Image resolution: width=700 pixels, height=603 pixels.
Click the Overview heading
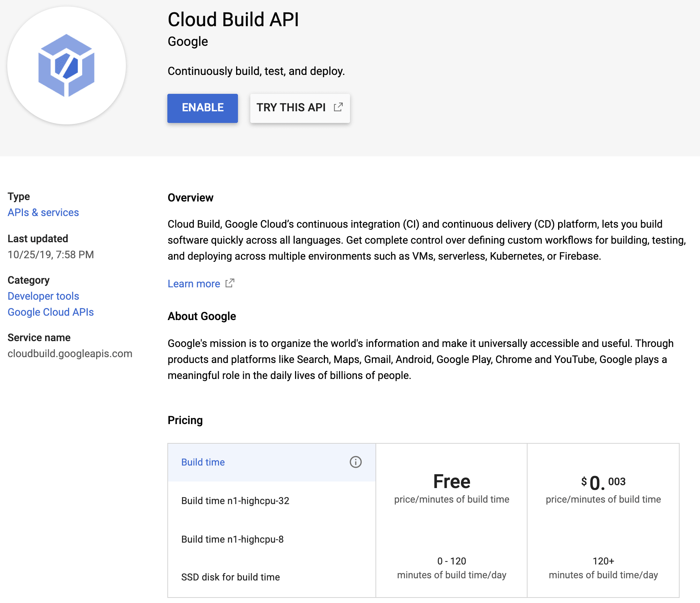pos(190,198)
